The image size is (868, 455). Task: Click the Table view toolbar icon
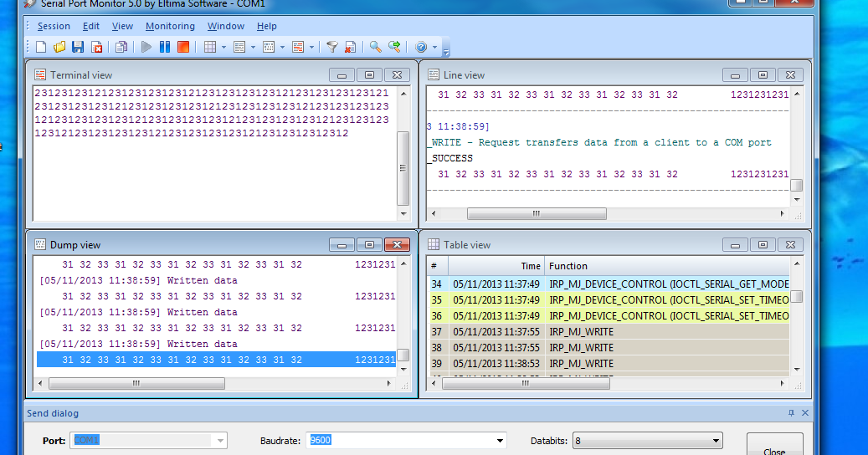pyautogui.click(x=210, y=47)
